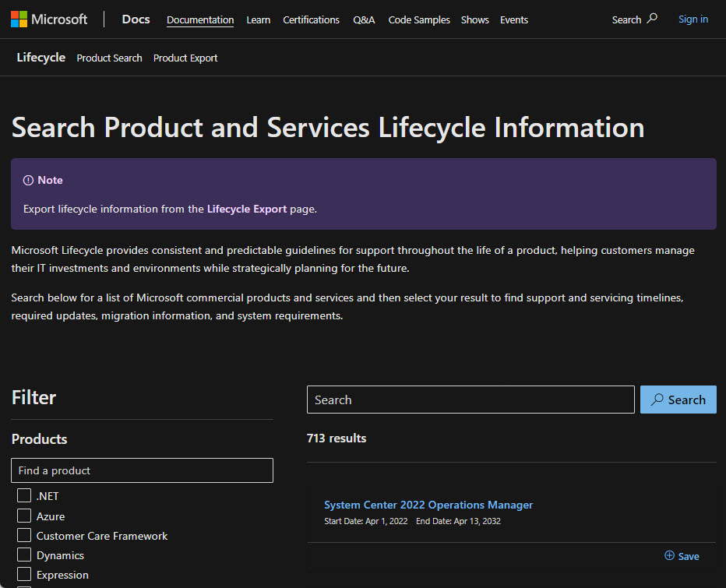Click the Docs brand link

tap(136, 19)
